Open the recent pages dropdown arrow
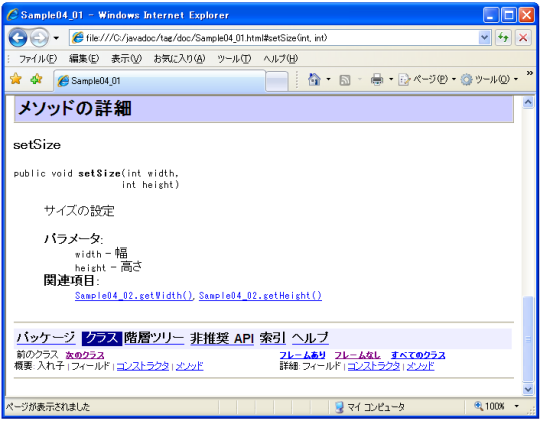Viewport: 540px width, 421px height. coord(56,38)
